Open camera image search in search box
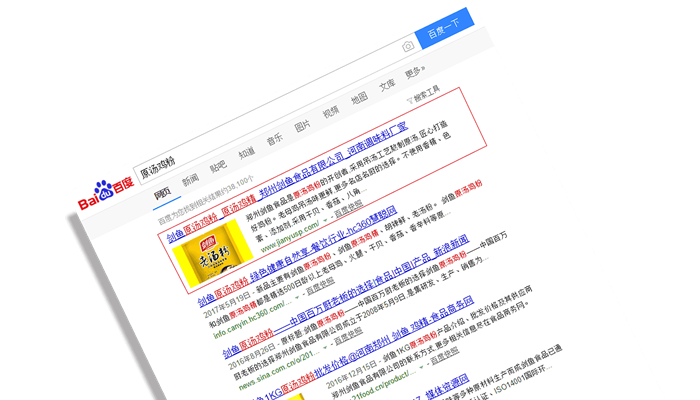The height and width of the screenshot is (400, 700). [x=408, y=46]
